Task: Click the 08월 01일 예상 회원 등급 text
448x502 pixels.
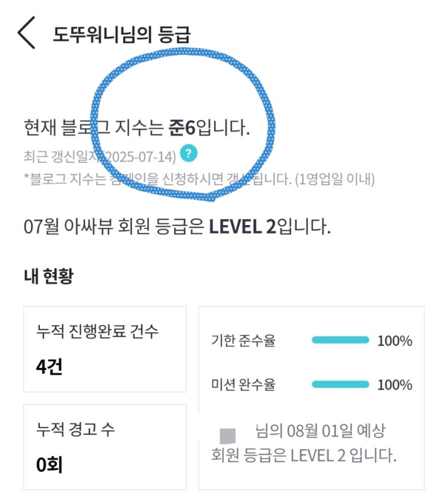Action: [303, 443]
